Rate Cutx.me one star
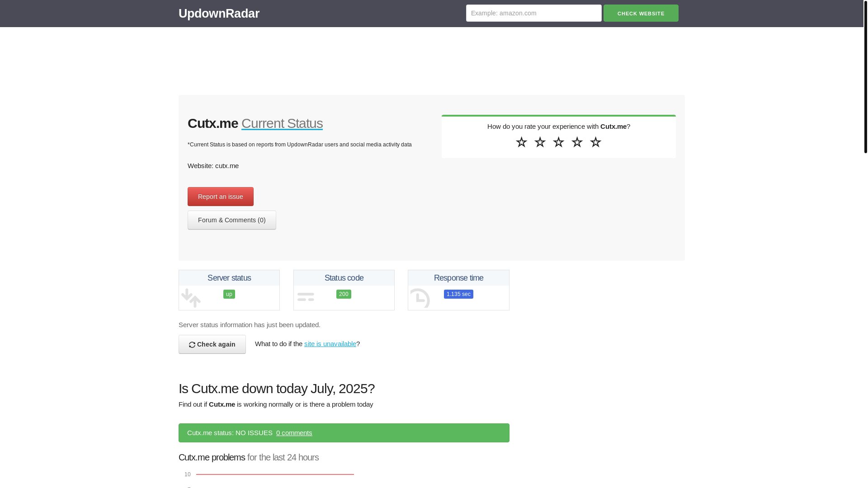868x488 pixels. 521,142
